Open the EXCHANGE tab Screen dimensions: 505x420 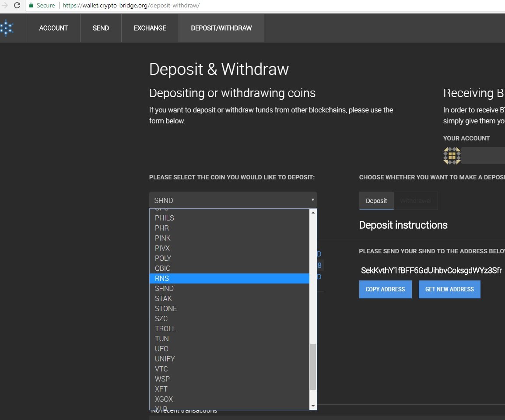point(150,28)
